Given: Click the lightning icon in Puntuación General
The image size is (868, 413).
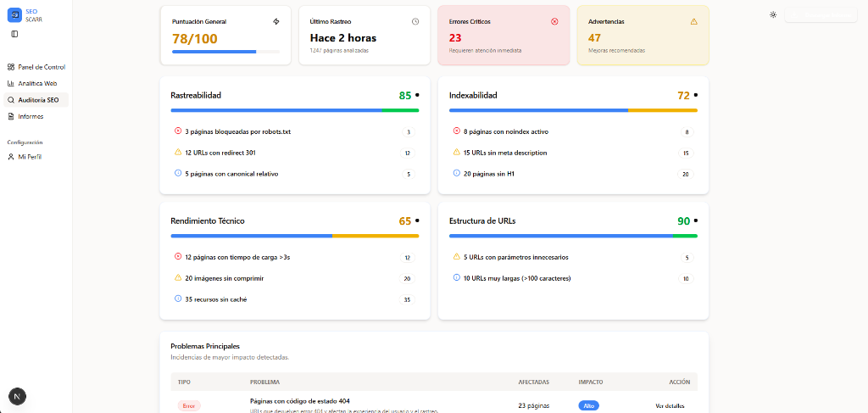Looking at the screenshot, I should (x=275, y=21).
